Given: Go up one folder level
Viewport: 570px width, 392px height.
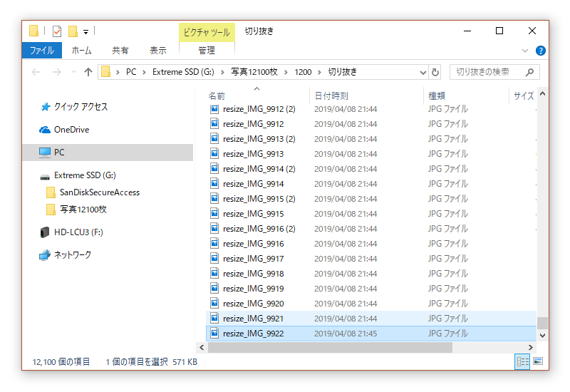Looking at the screenshot, I should tap(88, 72).
